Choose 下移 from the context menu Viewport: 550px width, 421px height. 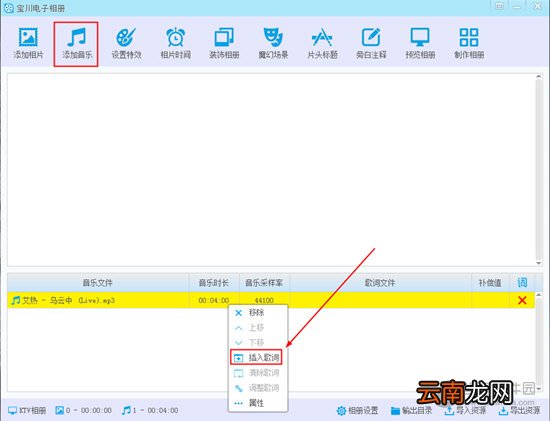[258, 342]
